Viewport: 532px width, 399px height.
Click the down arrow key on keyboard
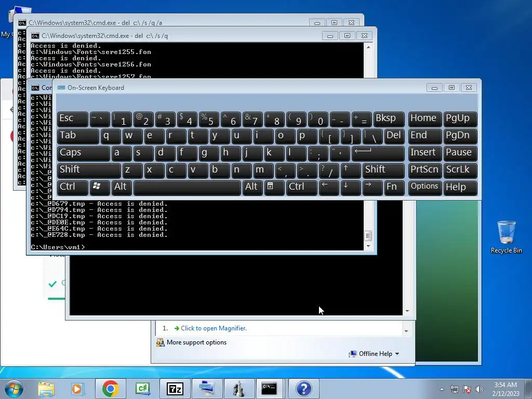point(351,188)
